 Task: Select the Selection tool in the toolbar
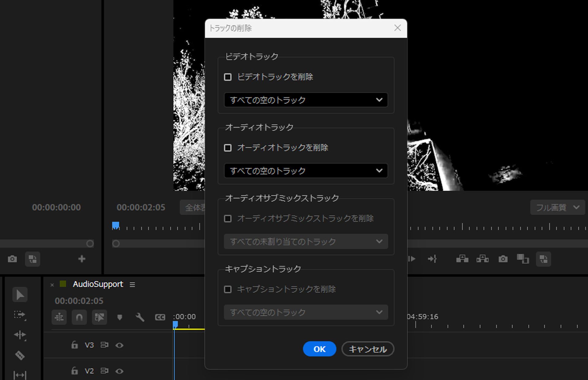tap(20, 294)
